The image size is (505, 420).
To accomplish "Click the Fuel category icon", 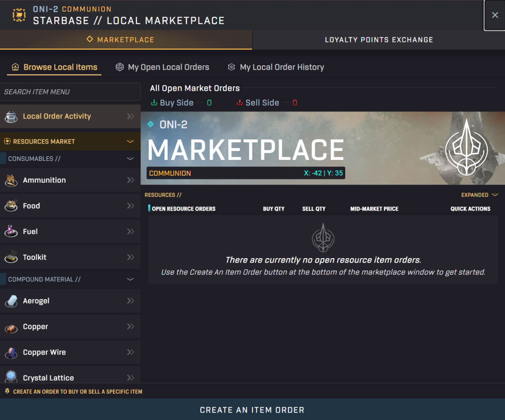I will click(x=11, y=231).
